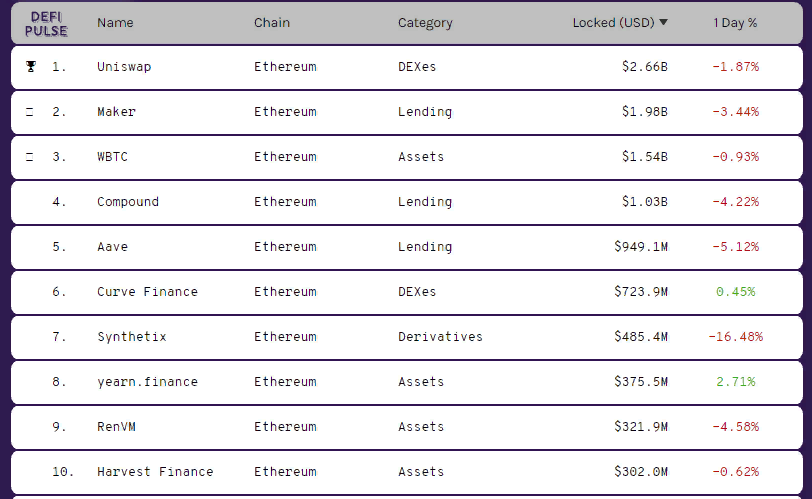Sort by the Name column header
Screen dimensions: 812x499
coord(115,23)
